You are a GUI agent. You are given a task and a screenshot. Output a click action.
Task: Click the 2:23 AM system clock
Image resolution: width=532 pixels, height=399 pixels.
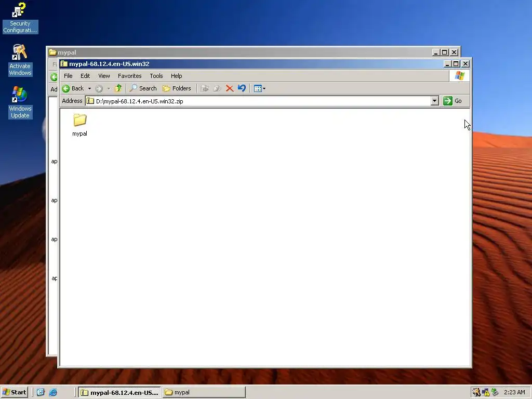tap(514, 392)
